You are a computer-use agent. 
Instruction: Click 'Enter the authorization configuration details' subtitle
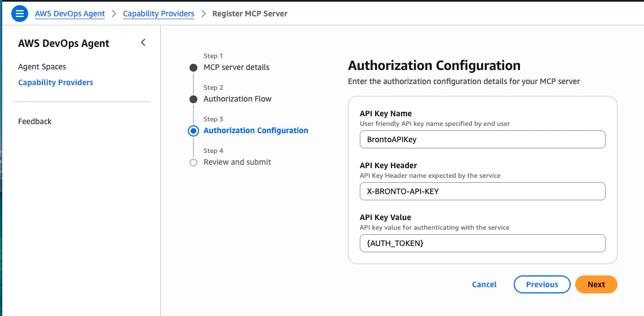point(464,81)
